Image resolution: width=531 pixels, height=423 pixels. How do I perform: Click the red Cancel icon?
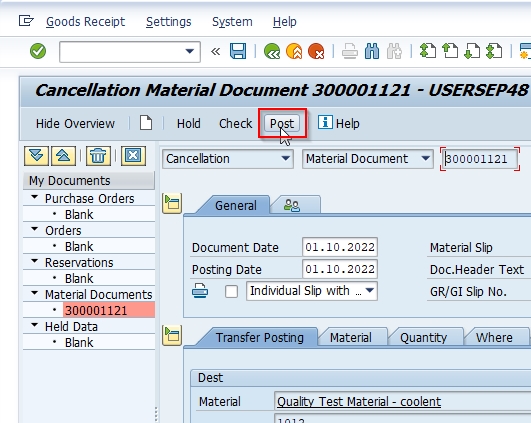316,51
